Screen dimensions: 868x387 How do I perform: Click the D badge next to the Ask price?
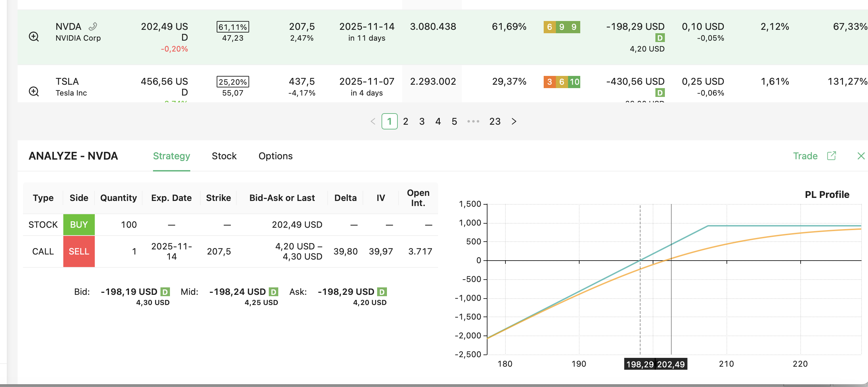click(x=382, y=292)
